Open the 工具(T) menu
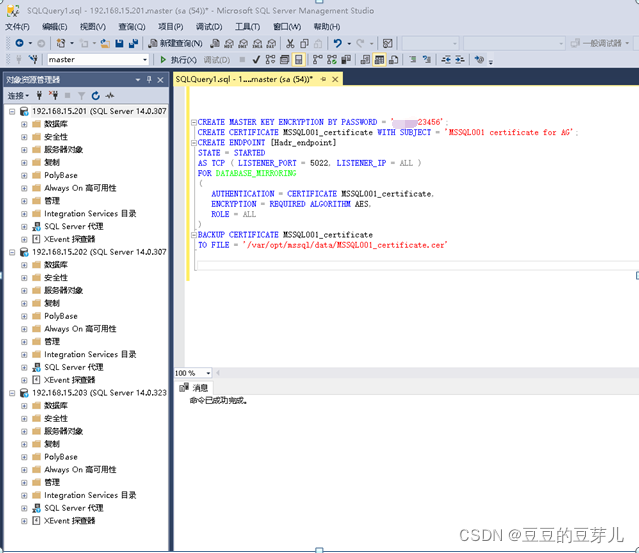This screenshot has height=553, width=639. [x=247, y=27]
